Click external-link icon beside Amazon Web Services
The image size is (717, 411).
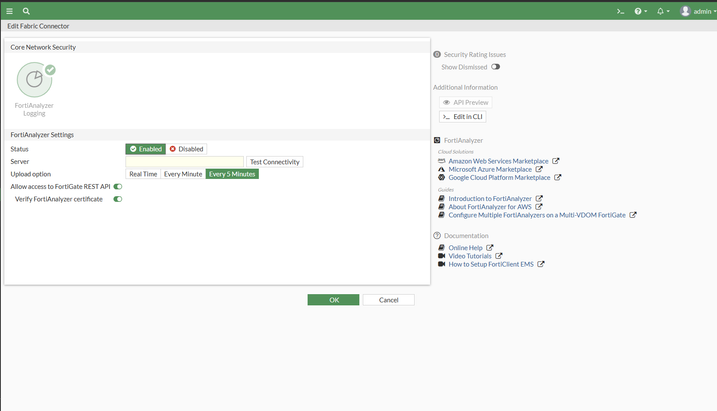coord(556,161)
